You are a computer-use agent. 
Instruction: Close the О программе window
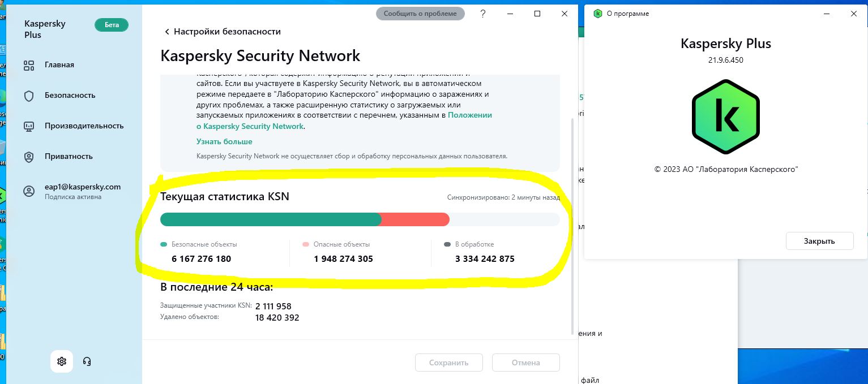click(x=854, y=14)
